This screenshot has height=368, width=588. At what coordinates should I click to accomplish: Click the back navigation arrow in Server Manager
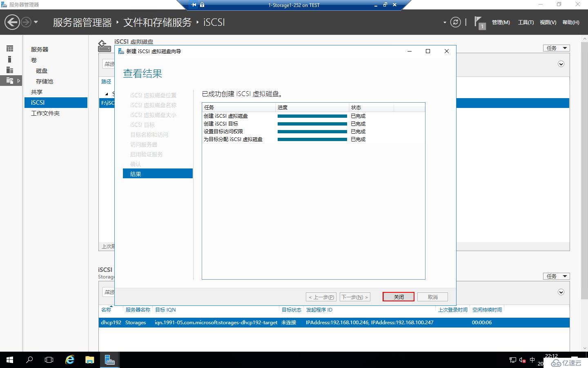(12, 22)
